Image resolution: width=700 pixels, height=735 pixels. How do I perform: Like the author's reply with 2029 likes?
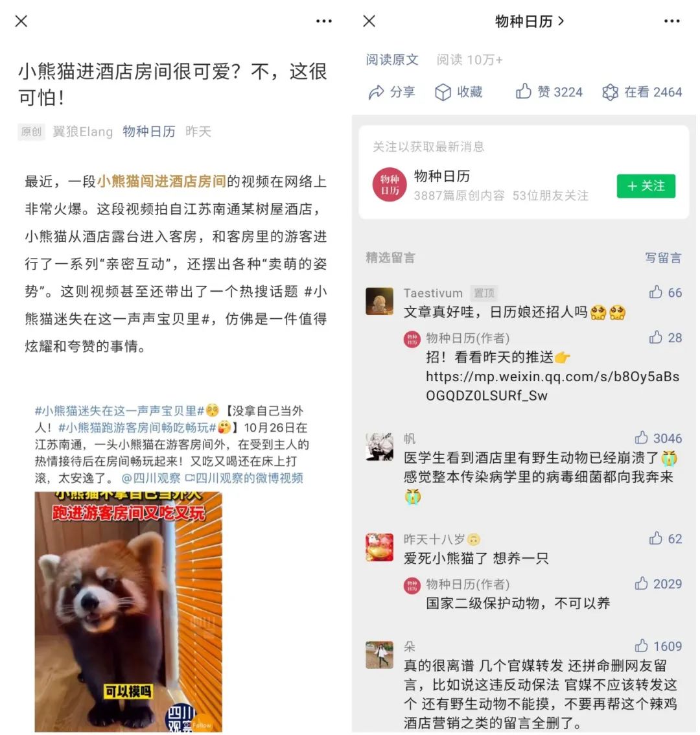pos(641,583)
